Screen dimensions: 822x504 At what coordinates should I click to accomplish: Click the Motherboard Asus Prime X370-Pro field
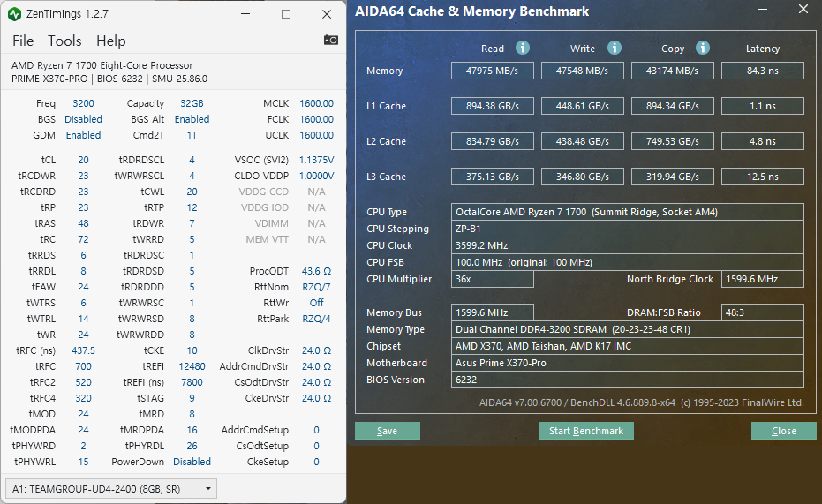click(628, 363)
